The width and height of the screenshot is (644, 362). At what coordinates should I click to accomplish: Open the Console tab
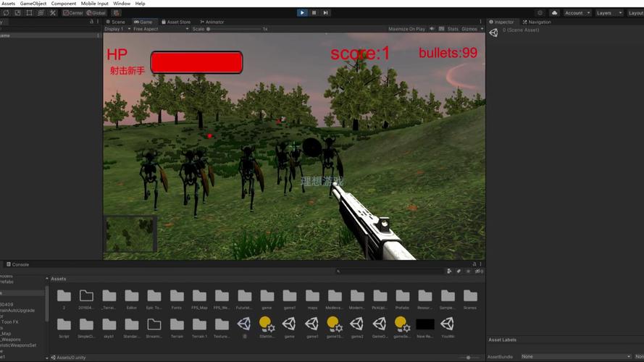tap(17, 264)
